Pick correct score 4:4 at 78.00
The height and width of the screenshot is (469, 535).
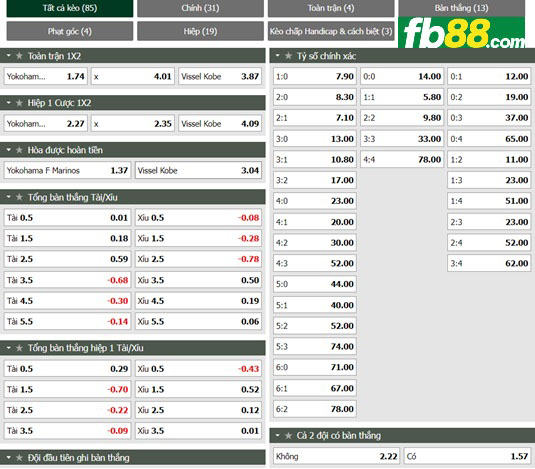point(402,160)
